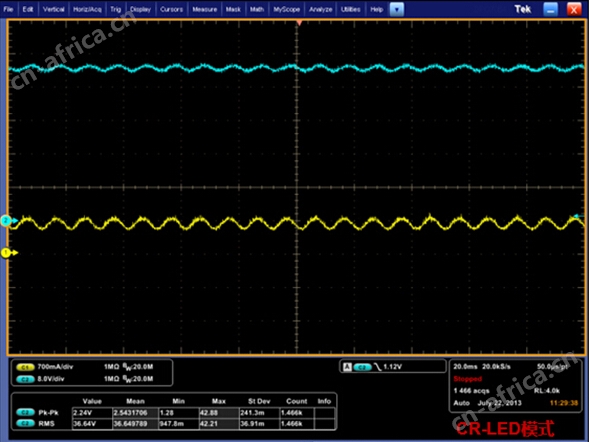Click the orange trigger position marker at top
The width and height of the screenshot is (589, 442).
(299, 23)
